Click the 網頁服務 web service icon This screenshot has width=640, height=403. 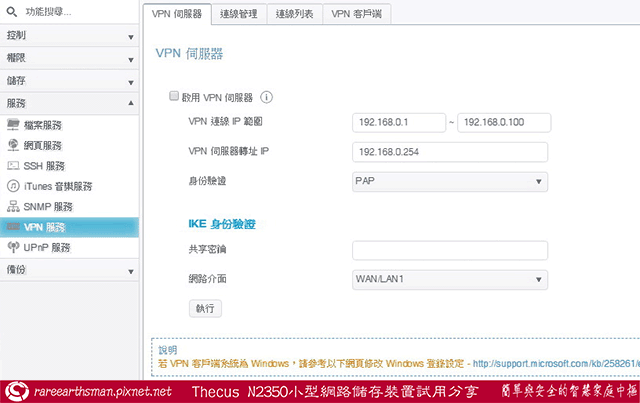13,145
